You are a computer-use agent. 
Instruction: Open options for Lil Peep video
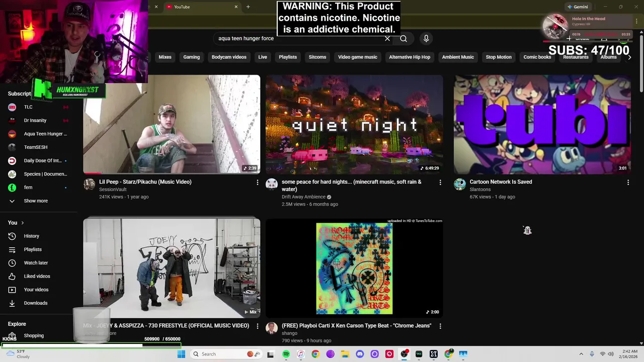pyautogui.click(x=258, y=183)
